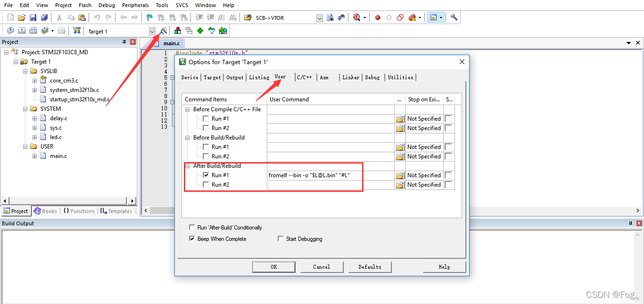Collapse After Build/Rebuild group
The height and width of the screenshot is (304, 644).
pyautogui.click(x=188, y=166)
